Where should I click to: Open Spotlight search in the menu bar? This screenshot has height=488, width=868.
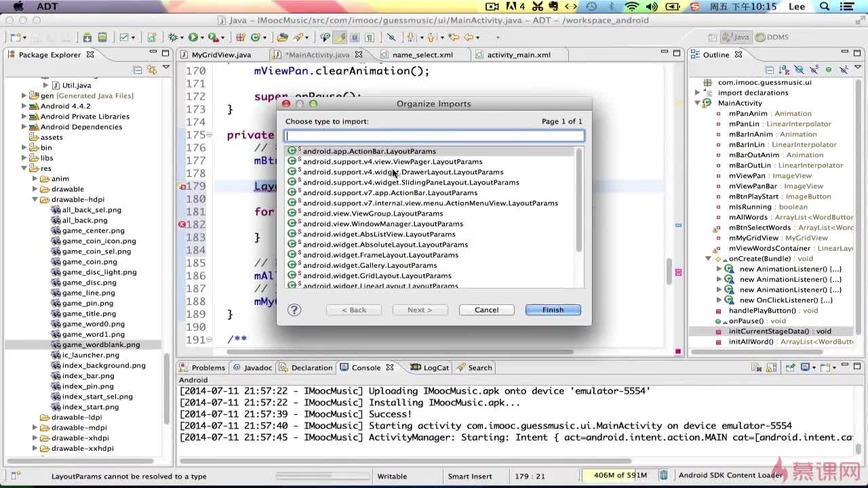coord(825,7)
